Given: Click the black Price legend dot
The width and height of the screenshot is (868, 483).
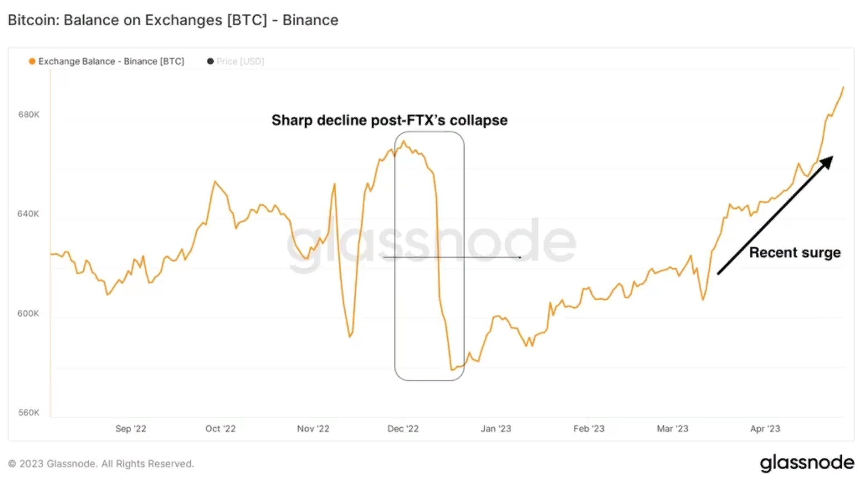Looking at the screenshot, I should click(x=210, y=61).
